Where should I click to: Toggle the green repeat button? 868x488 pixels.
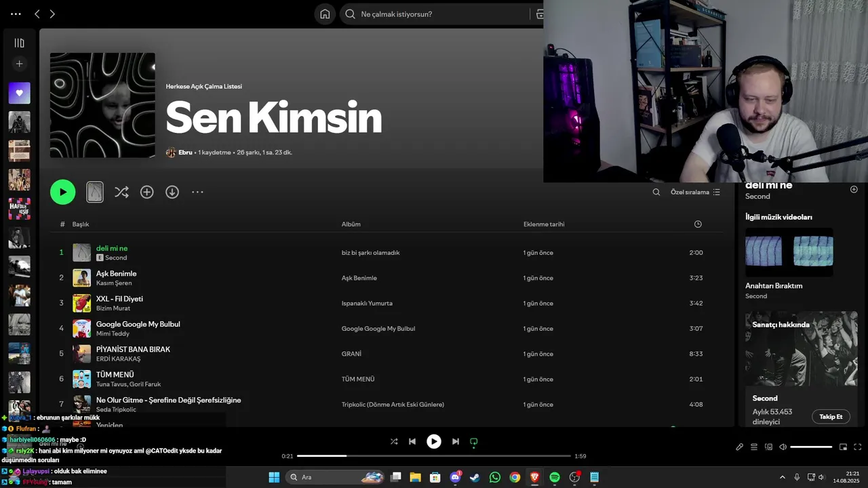[474, 441]
